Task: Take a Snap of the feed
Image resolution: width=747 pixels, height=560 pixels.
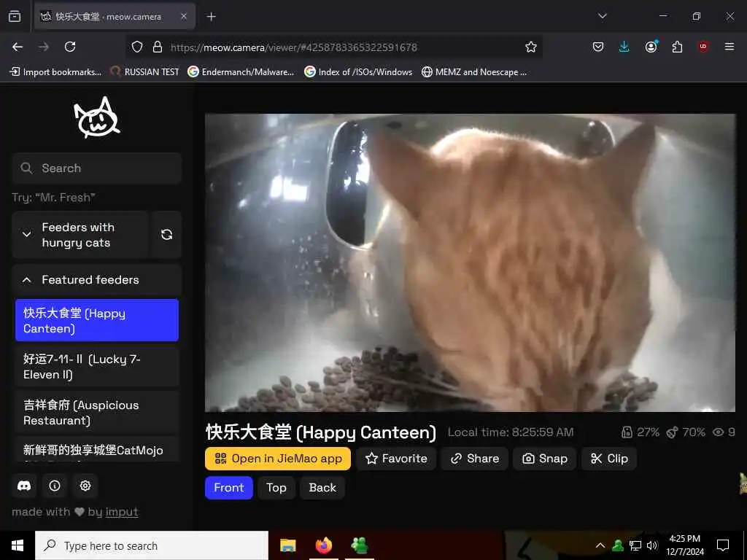Action: click(x=544, y=459)
